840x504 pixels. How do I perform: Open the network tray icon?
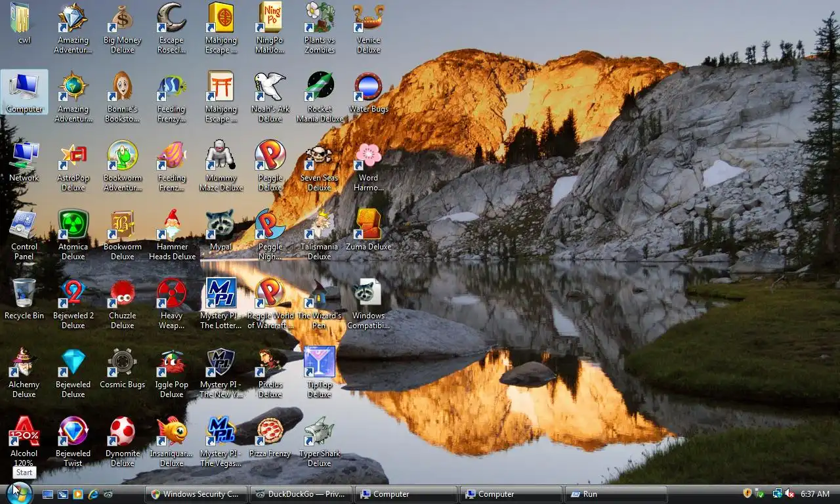tap(777, 493)
